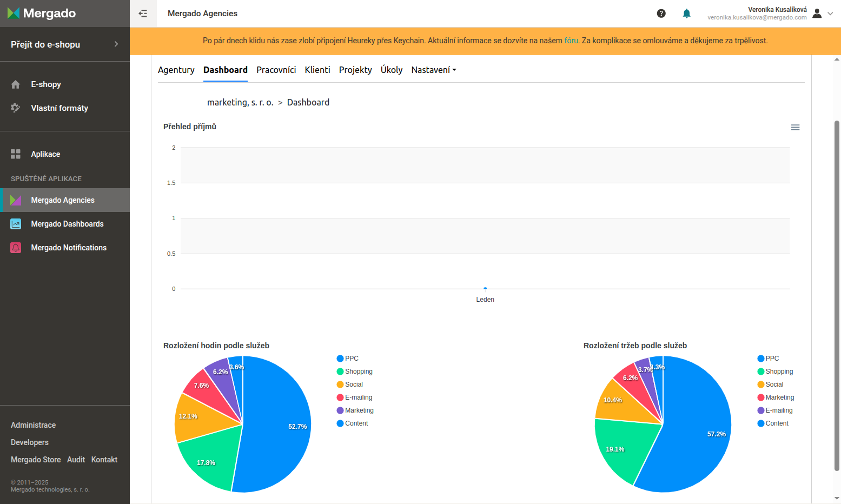841x504 pixels.
Task: Open the Nastavení dropdown menu
Action: click(434, 70)
